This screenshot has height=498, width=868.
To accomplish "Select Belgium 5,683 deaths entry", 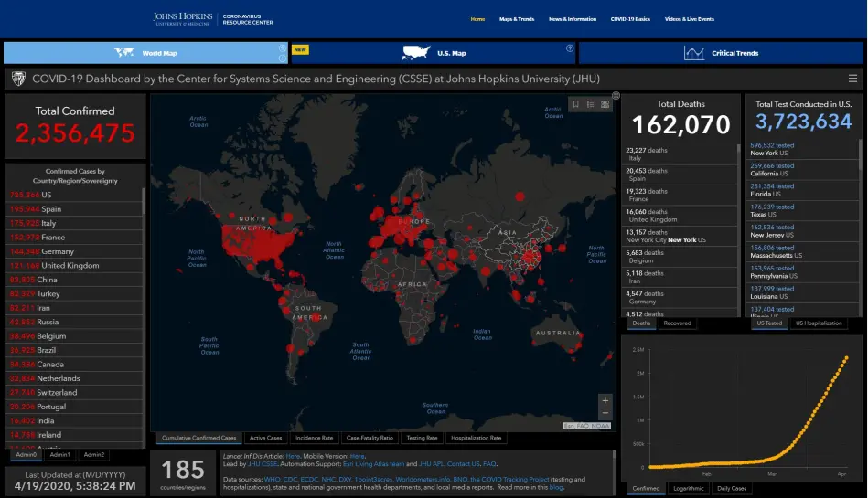I will [x=680, y=256].
